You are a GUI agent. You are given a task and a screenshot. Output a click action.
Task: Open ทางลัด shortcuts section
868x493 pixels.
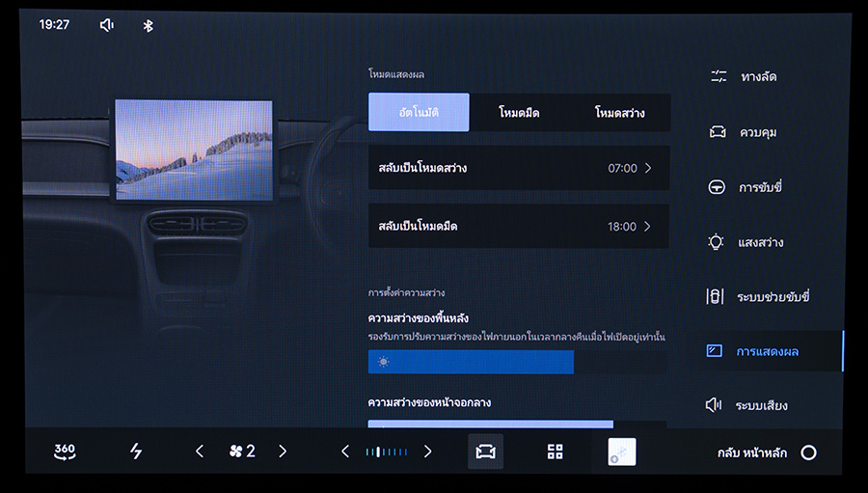758,76
